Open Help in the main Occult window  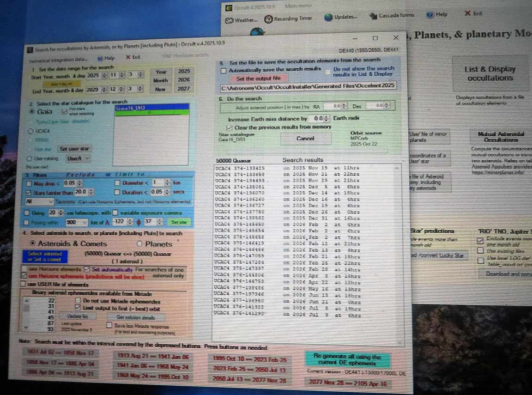pos(430,14)
